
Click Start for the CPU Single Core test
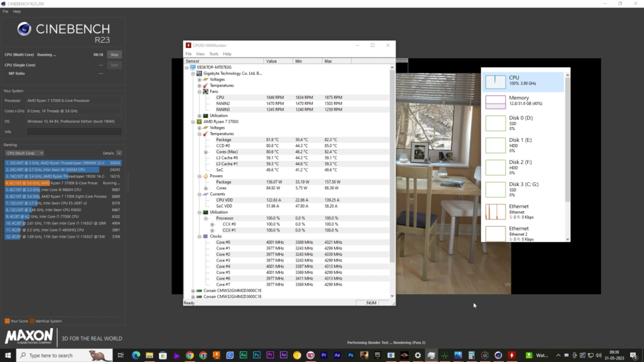click(x=114, y=65)
